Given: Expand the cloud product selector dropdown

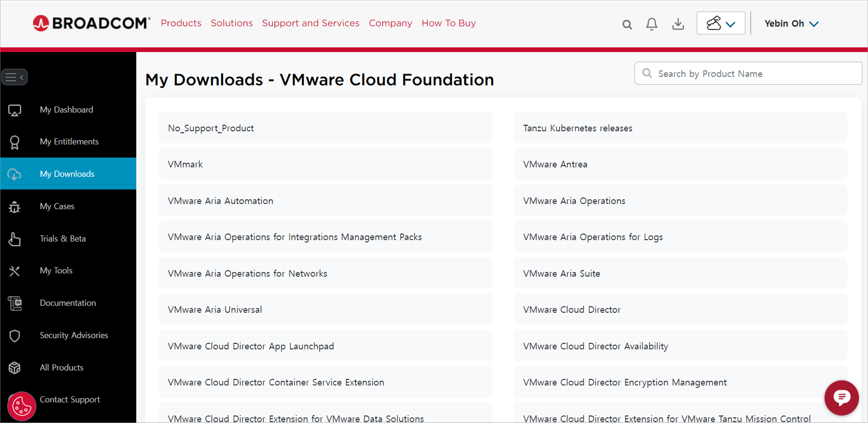Looking at the screenshot, I should (x=720, y=23).
